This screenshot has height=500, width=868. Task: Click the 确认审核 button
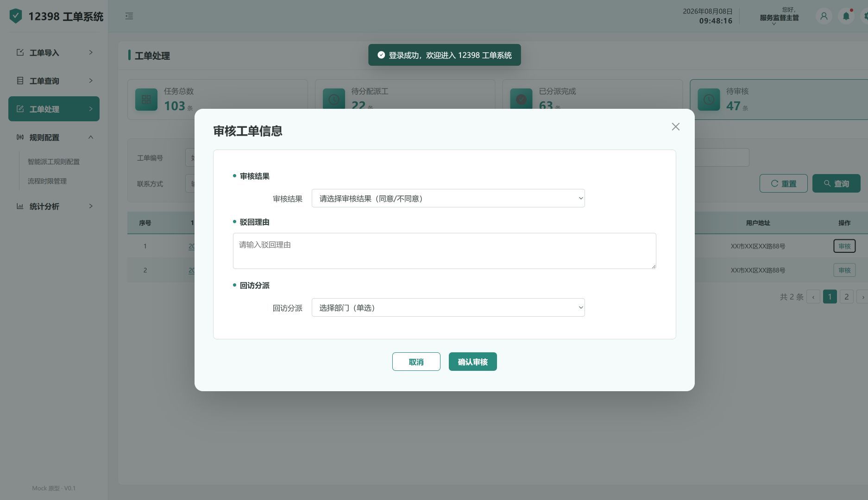coord(472,362)
